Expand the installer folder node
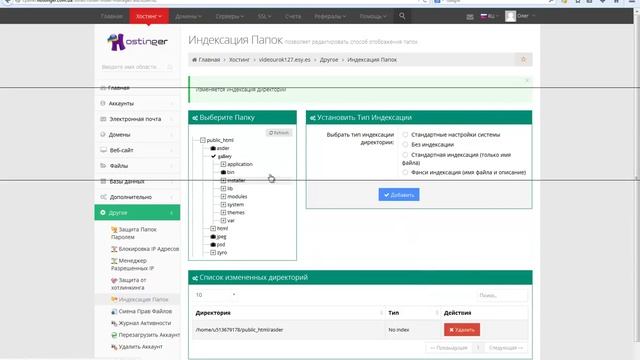The height and width of the screenshot is (360, 640). (x=223, y=180)
